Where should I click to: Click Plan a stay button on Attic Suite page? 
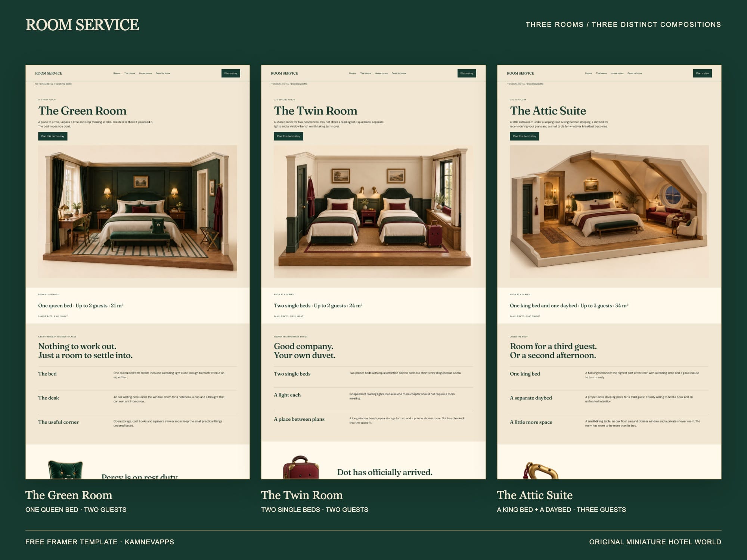(703, 74)
